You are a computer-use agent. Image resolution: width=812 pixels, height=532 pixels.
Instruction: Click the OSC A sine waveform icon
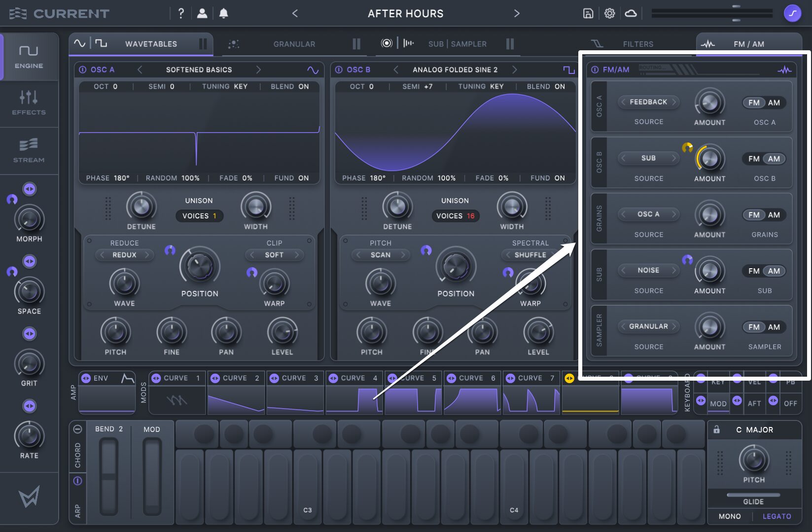[313, 70]
